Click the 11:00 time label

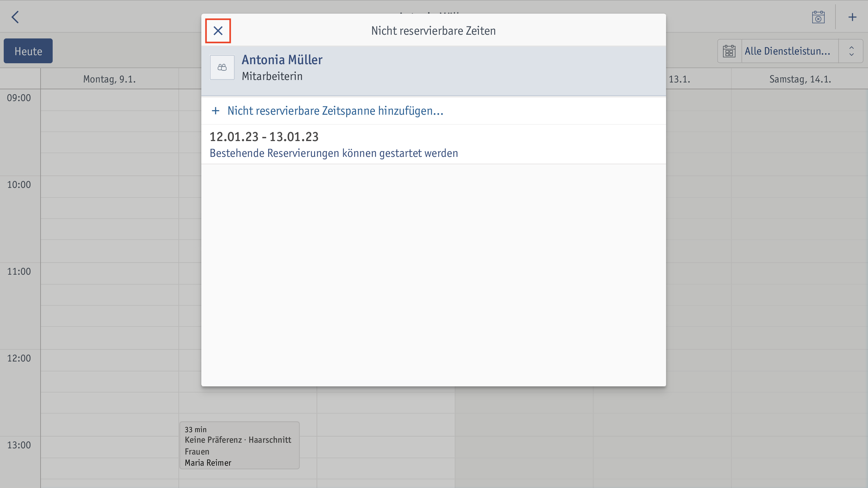[x=19, y=271]
